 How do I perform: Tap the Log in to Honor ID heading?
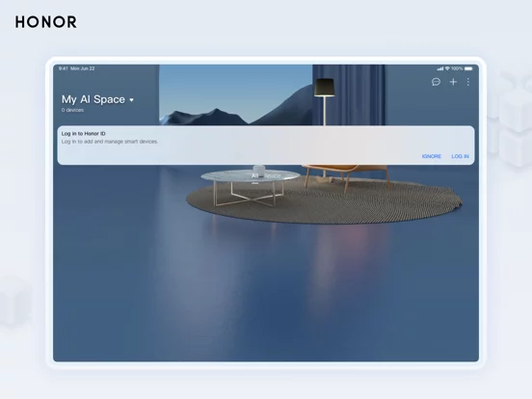84,134
